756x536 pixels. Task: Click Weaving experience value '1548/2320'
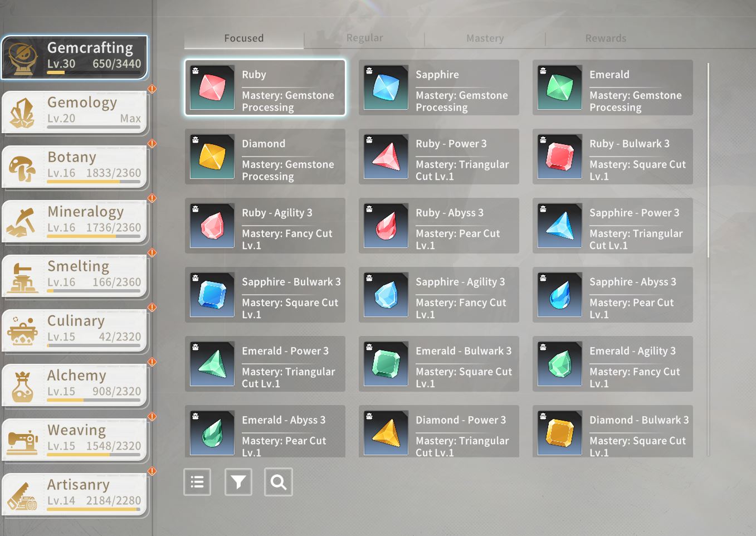coord(113,446)
